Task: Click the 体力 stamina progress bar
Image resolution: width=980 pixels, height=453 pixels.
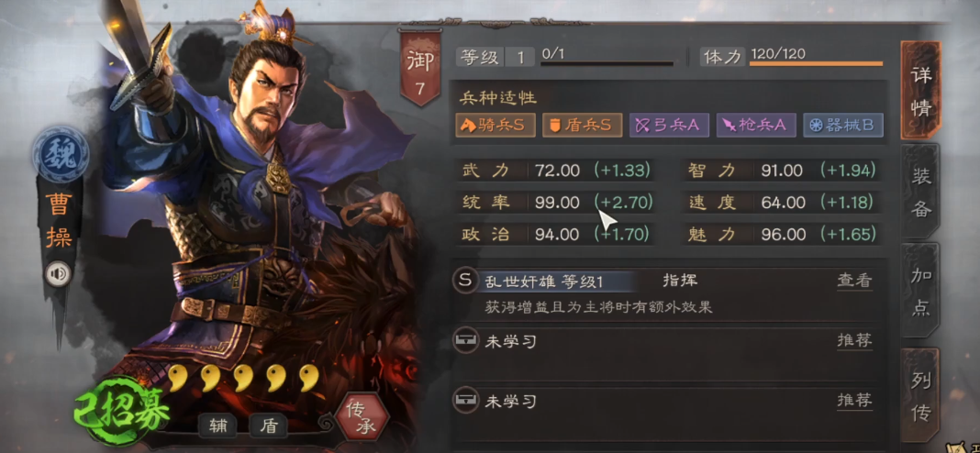Action: pos(817,63)
